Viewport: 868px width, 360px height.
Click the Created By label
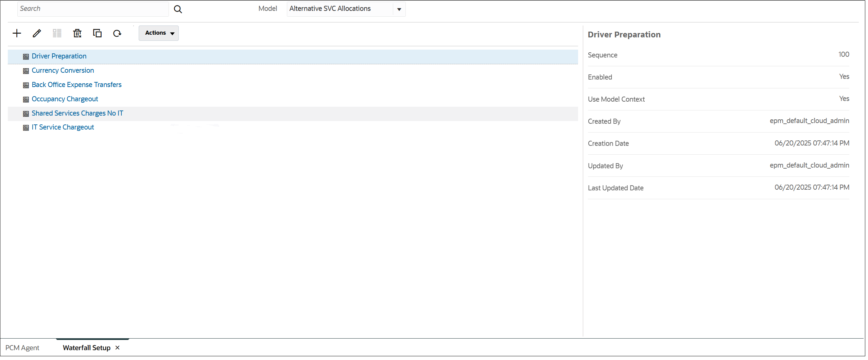click(x=604, y=122)
